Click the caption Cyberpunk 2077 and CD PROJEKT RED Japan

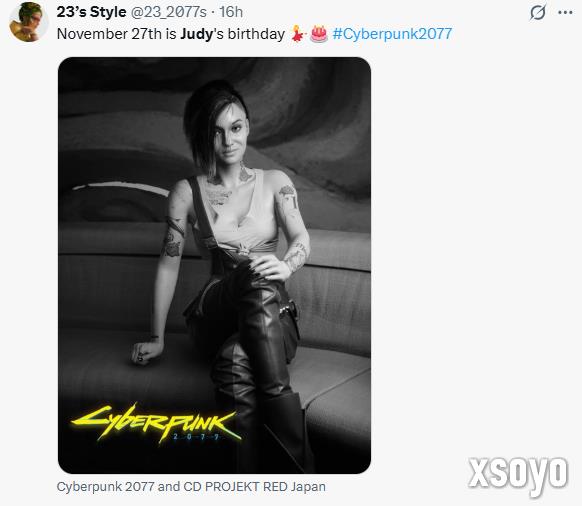(191, 486)
